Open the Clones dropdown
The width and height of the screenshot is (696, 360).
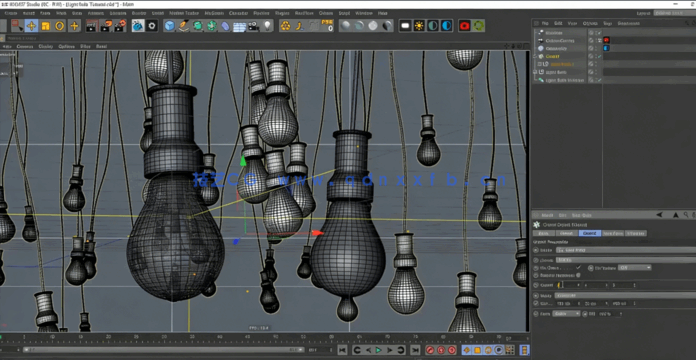click(x=626, y=260)
